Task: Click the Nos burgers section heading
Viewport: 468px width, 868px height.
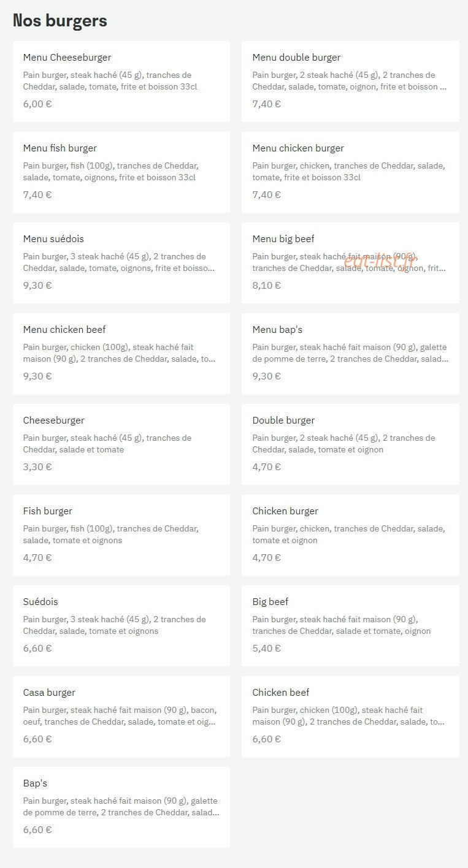Action: (60, 21)
